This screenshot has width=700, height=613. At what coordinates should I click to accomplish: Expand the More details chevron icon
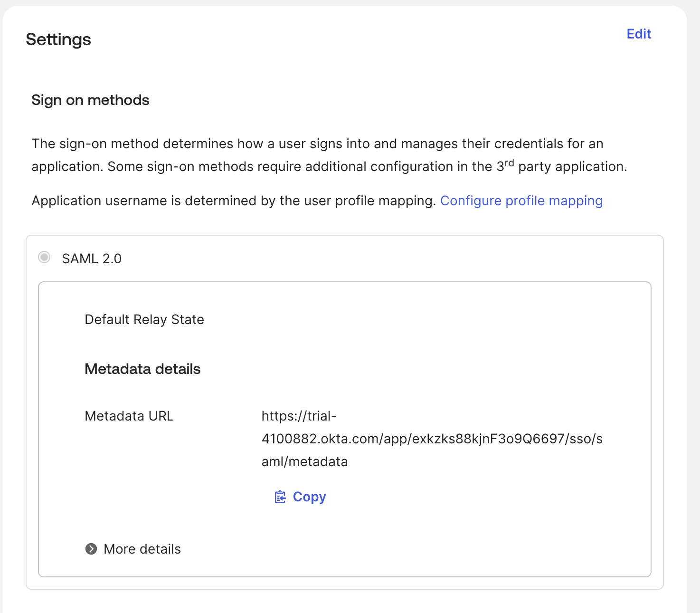[91, 549]
